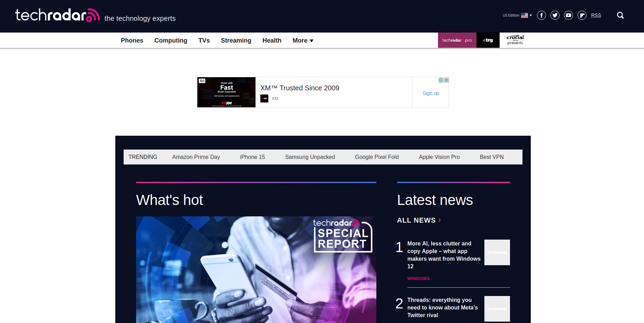The width and height of the screenshot is (644, 323).
Task: Expand the More menu
Action: tap(303, 41)
